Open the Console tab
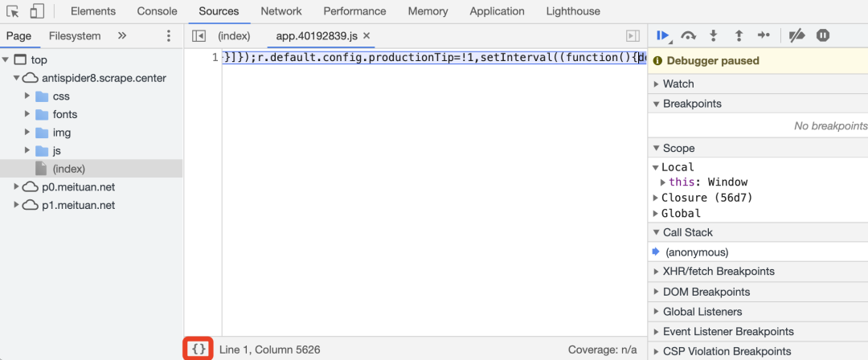The width and height of the screenshot is (868, 360). [158, 11]
